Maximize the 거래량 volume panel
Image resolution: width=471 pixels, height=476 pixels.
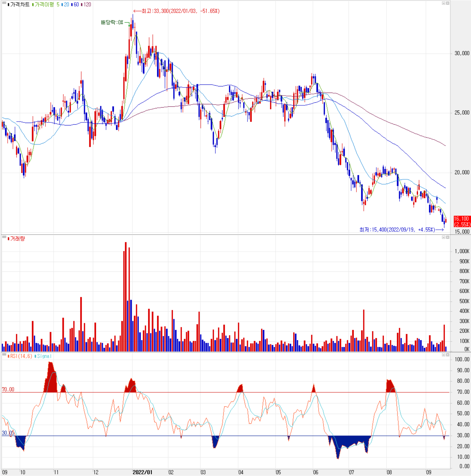pos(444,237)
